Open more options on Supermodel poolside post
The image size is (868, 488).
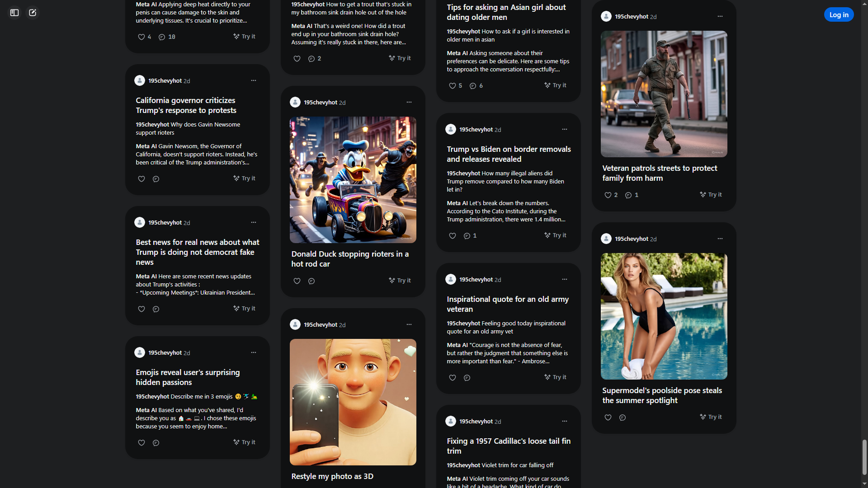(x=720, y=239)
